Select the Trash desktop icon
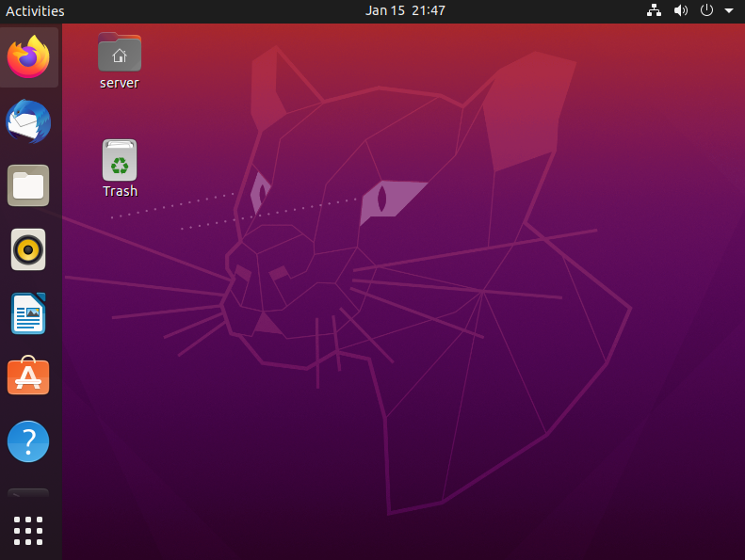This screenshot has width=745, height=560. coord(120,160)
